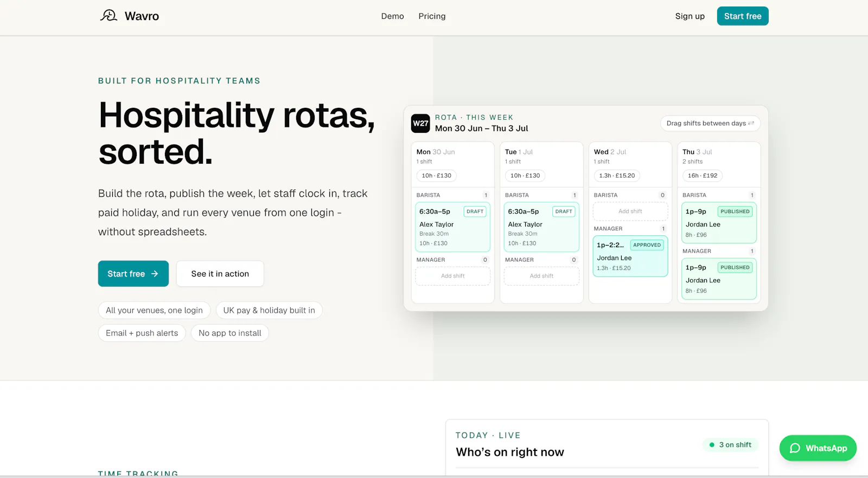
Task: Click the APPROVED badge on Wednesday's shift
Action: click(x=647, y=245)
